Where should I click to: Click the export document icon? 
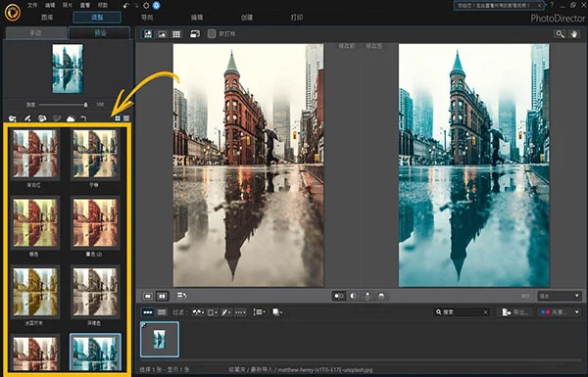coord(507,312)
